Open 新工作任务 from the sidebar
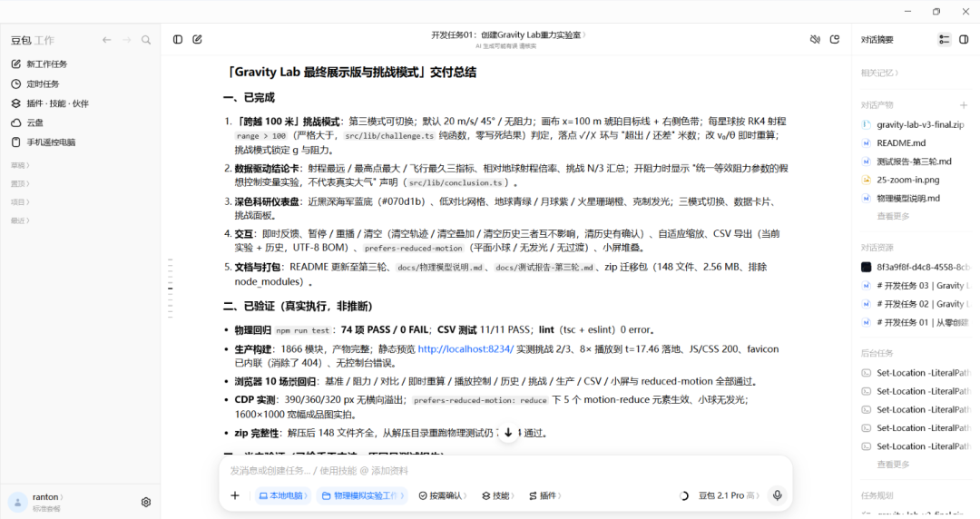Image resolution: width=980 pixels, height=519 pixels. coord(39,64)
